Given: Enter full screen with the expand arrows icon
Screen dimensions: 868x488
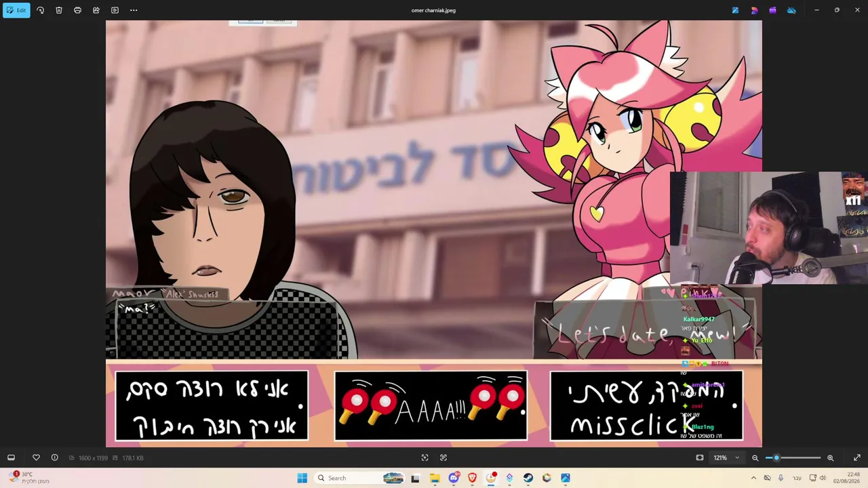Looking at the screenshot, I should [x=857, y=457].
